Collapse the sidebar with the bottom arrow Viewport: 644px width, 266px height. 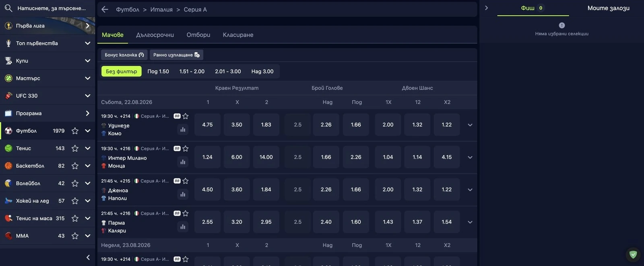pyautogui.click(x=88, y=258)
